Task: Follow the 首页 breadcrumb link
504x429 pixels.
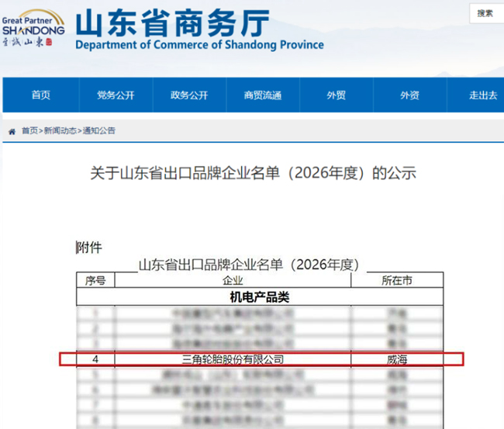Action: [29, 130]
